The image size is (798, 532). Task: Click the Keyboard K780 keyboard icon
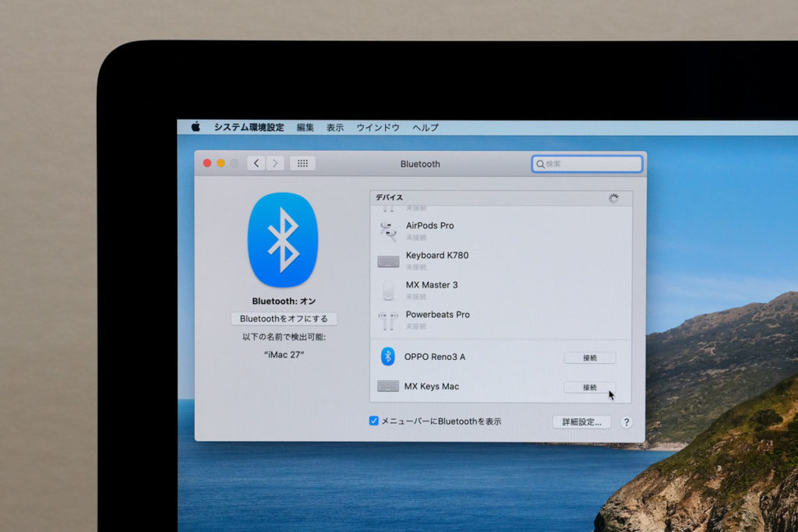click(388, 262)
